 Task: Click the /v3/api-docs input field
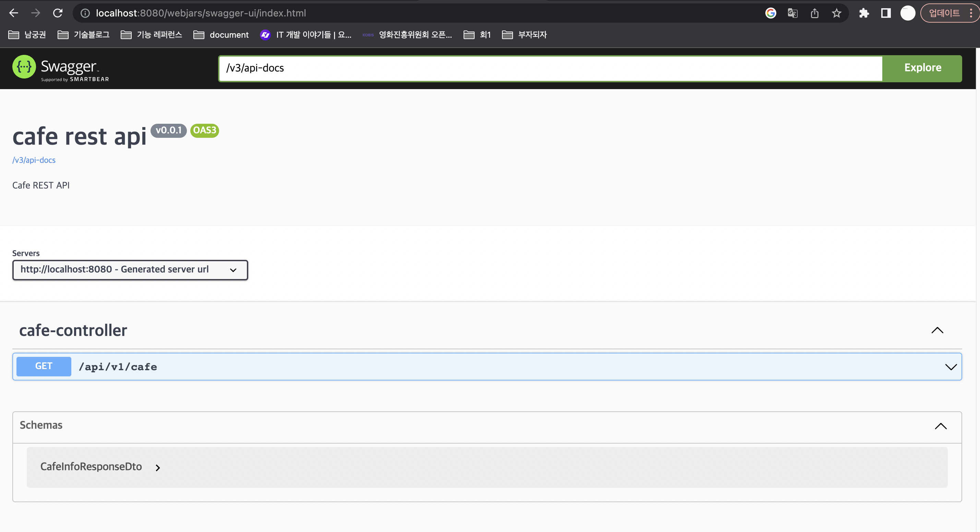[550, 68]
